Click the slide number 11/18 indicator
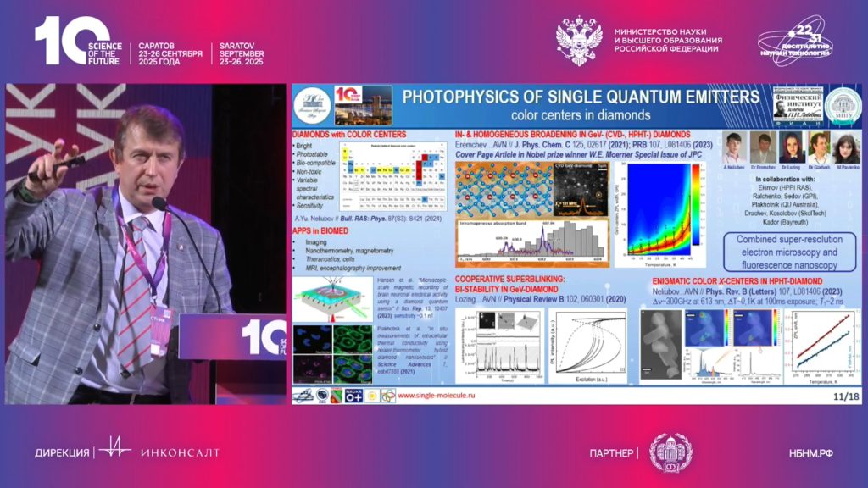 846,396
